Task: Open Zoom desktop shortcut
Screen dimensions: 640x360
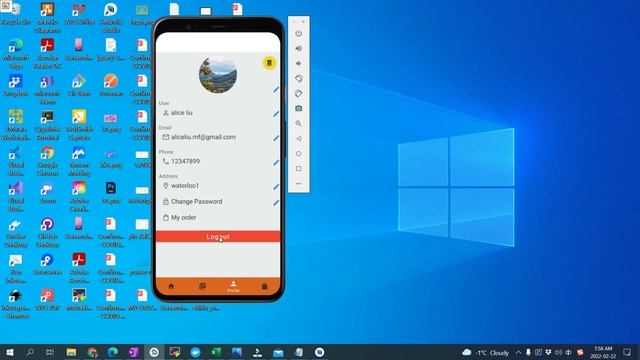Action: pyautogui.click(x=47, y=193)
